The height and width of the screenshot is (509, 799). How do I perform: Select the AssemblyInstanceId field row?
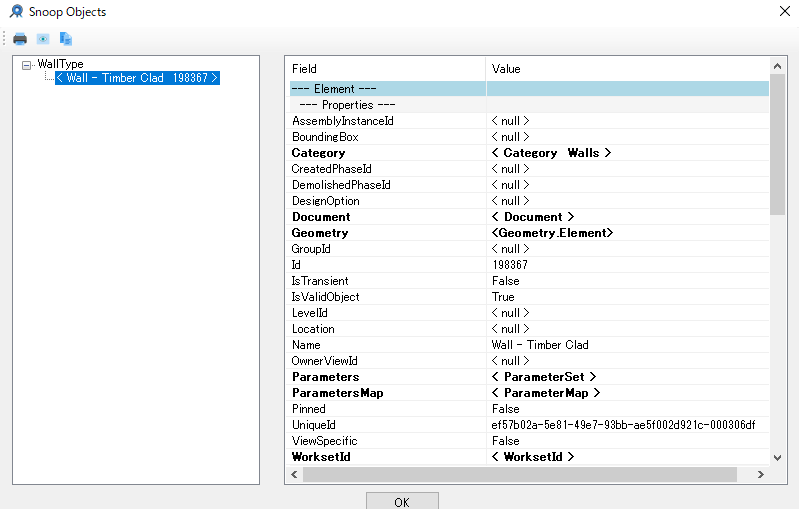click(x=342, y=121)
